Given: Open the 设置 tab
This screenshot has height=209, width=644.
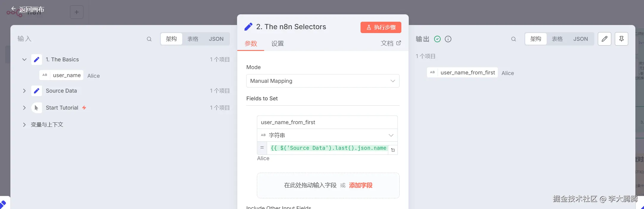Looking at the screenshot, I should tap(277, 44).
